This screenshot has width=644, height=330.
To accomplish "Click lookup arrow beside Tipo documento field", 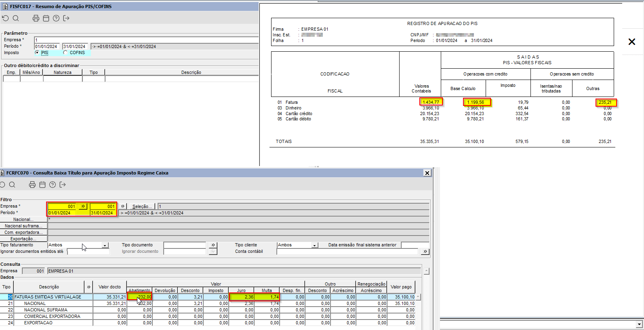I will [213, 245].
